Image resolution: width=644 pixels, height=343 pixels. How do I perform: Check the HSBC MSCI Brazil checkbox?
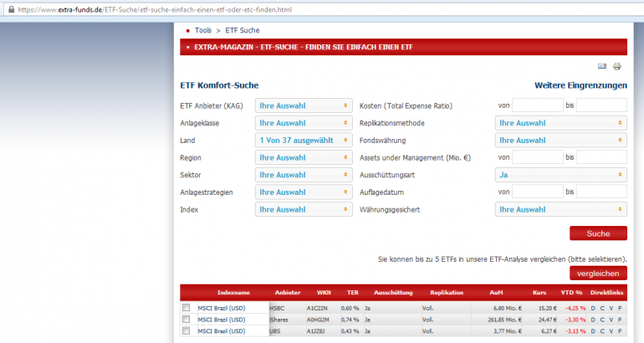coord(186,308)
